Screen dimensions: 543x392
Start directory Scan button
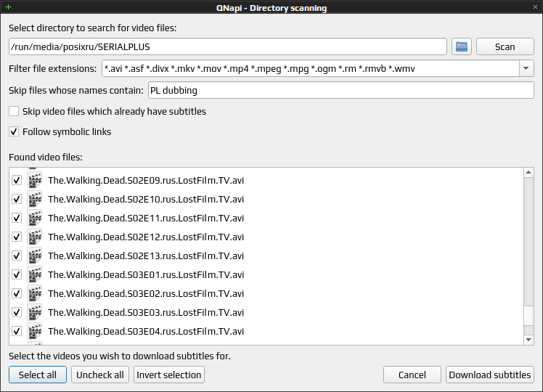coord(505,46)
